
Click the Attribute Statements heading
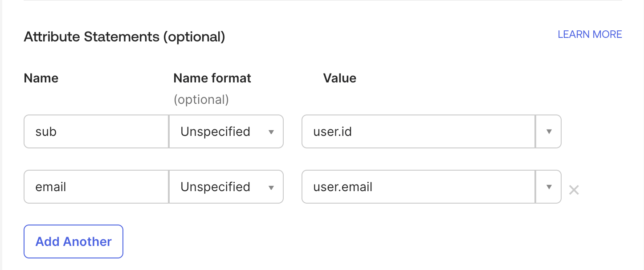[125, 37]
